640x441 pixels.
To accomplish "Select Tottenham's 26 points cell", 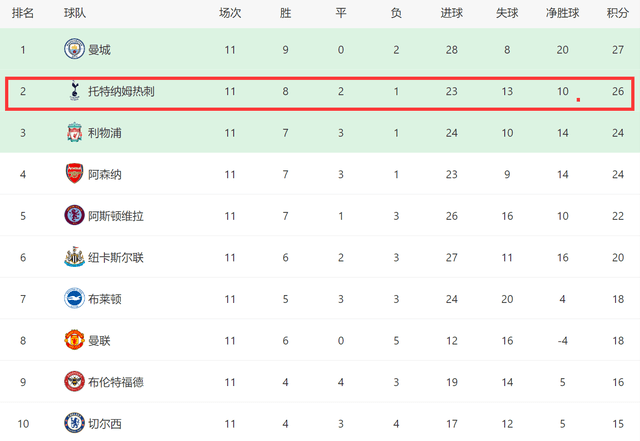I will (618, 91).
